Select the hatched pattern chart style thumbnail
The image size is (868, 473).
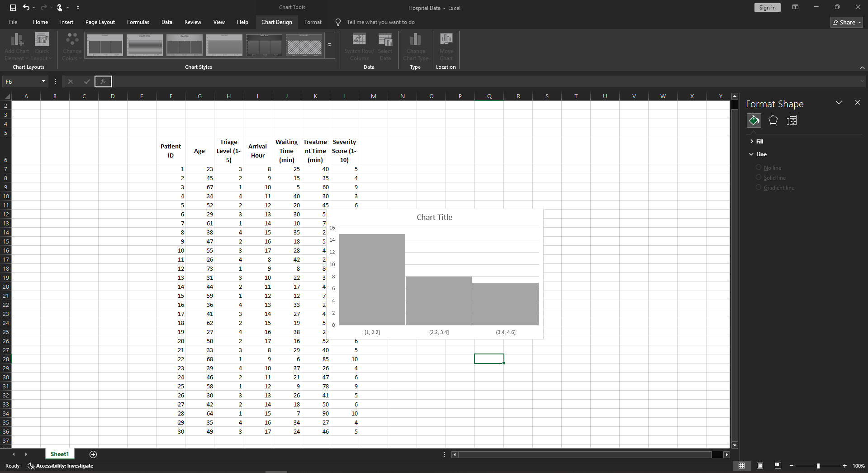(304, 45)
